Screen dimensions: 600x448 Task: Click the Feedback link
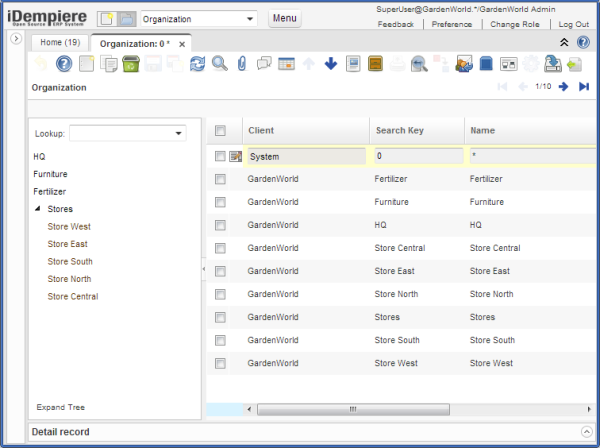pos(396,24)
